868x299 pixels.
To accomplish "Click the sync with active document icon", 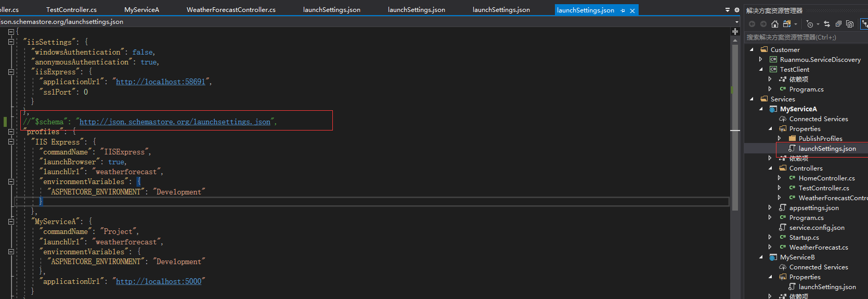I will coord(827,24).
